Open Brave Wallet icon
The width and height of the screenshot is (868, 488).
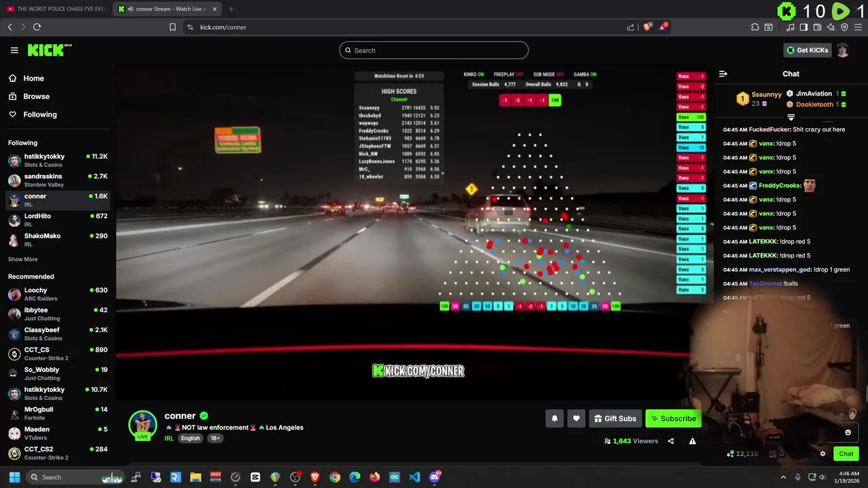tap(817, 27)
